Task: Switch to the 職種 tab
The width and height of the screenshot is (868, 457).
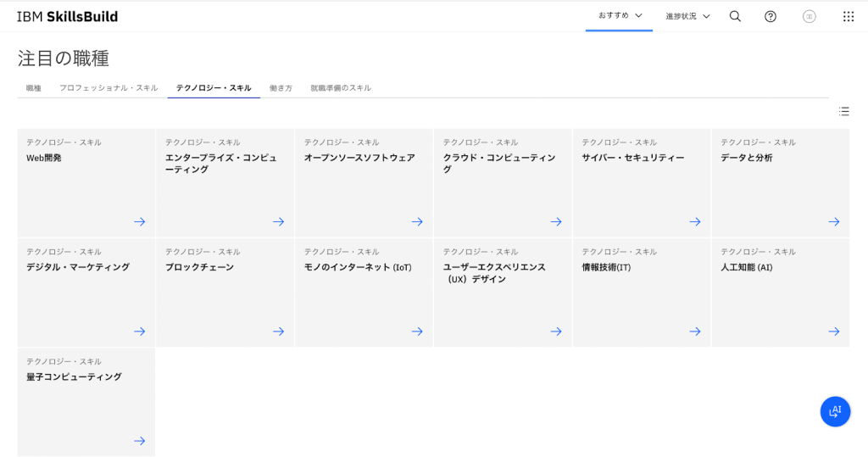Action: click(33, 88)
